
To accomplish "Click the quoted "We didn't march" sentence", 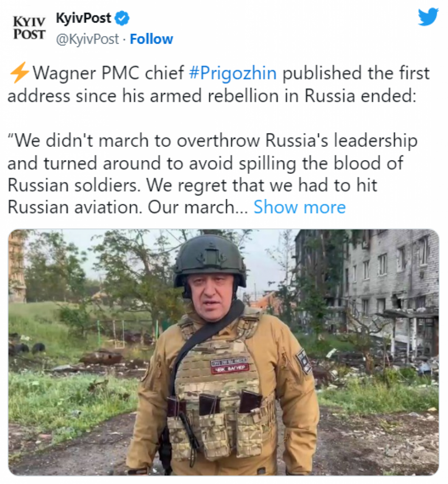I will click(212, 141).
